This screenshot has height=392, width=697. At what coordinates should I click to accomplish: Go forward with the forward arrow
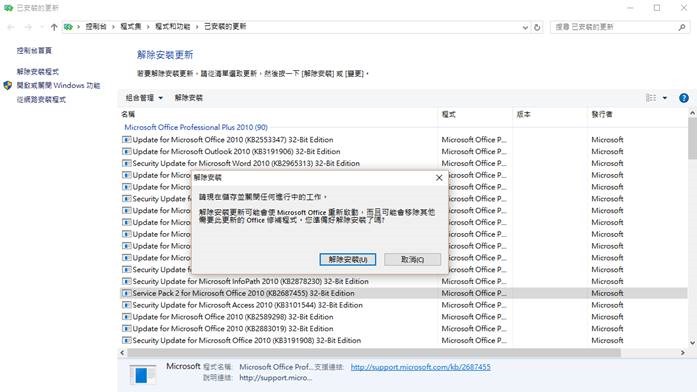point(28,27)
